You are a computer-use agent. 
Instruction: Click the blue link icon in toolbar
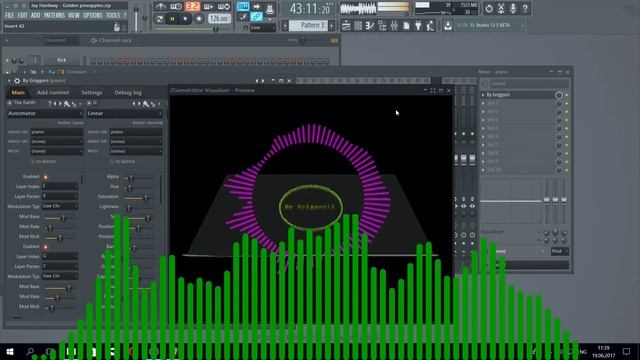(256, 17)
